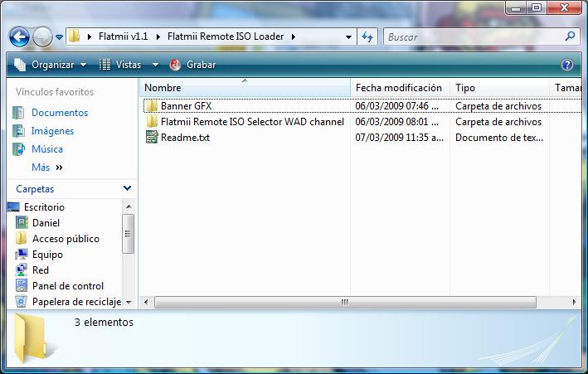Select Flatmii Remote ISO Loader breadcrumb

point(226,36)
